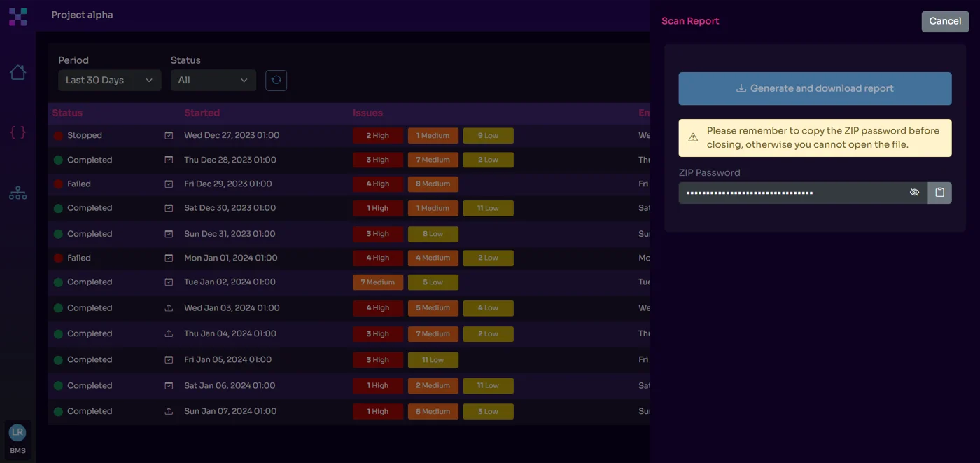The height and width of the screenshot is (463, 980).
Task: Expand the Status dropdown chevron arrow
Action: point(243,80)
